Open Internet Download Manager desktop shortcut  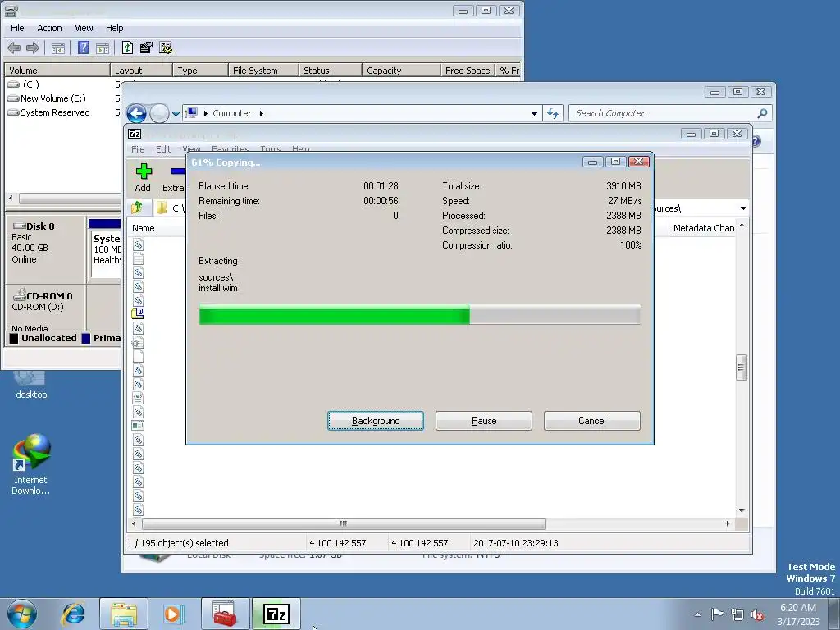[x=31, y=464]
